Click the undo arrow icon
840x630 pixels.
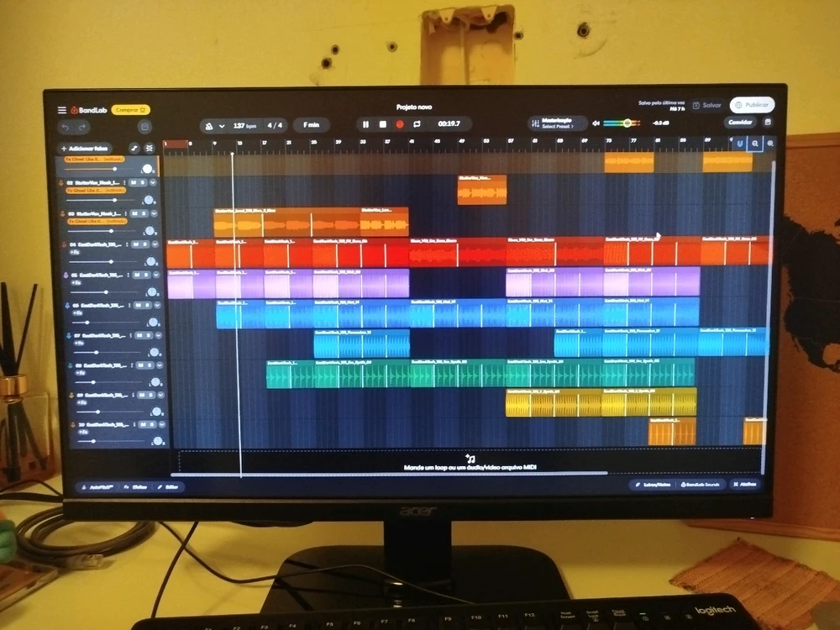pyautogui.click(x=65, y=127)
